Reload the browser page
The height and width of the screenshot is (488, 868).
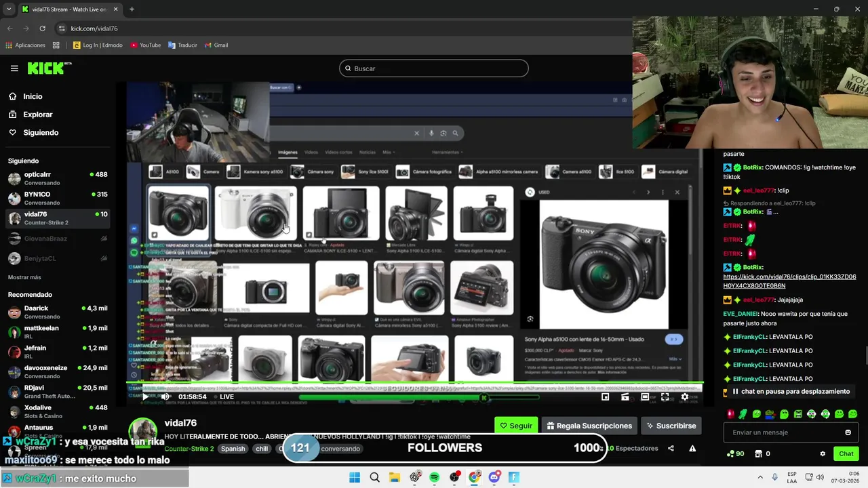coord(42,28)
